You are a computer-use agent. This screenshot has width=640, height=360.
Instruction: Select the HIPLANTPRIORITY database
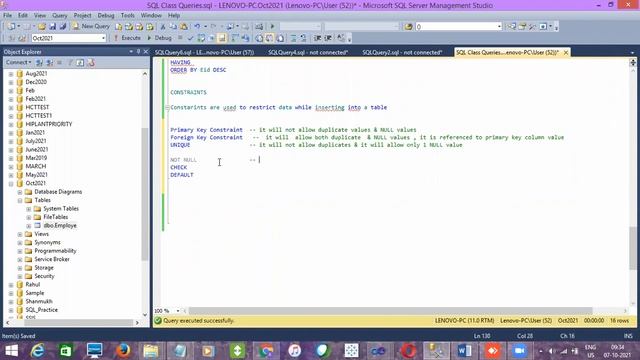point(49,124)
